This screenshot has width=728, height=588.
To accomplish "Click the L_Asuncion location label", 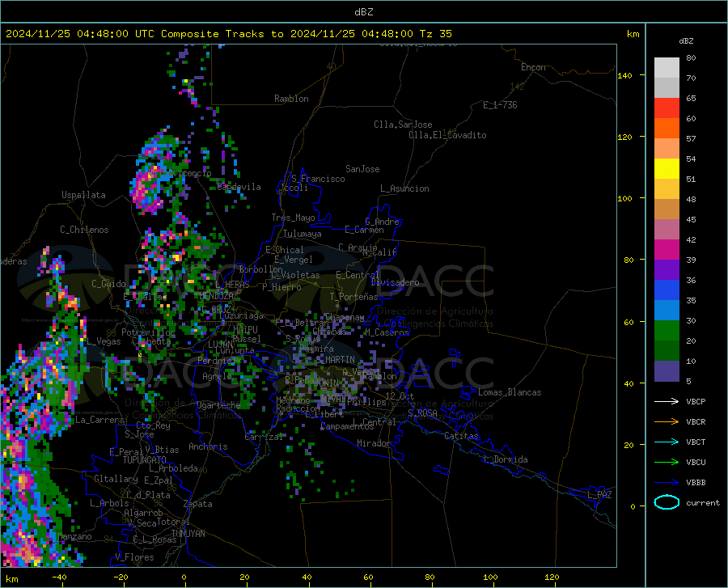I will pos(404,188).
